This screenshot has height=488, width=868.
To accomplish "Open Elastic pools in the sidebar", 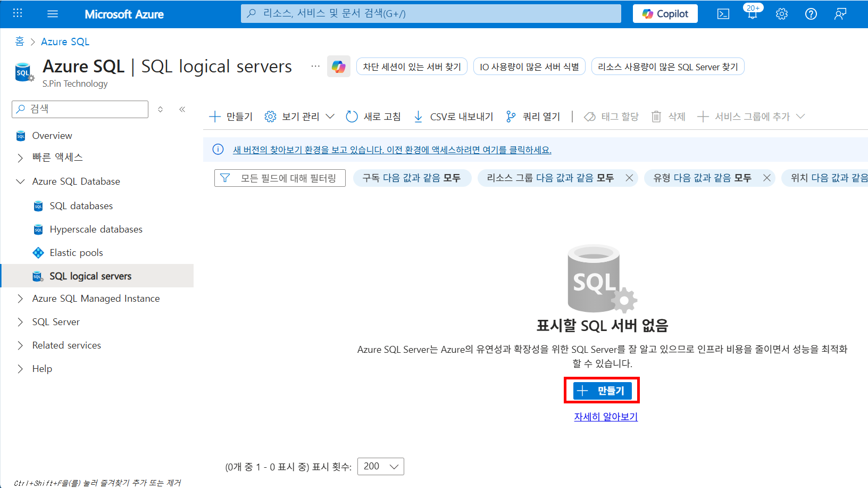I will pyautogui.click(x=76, y=253).
